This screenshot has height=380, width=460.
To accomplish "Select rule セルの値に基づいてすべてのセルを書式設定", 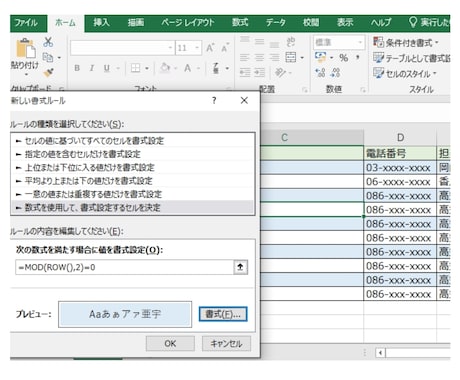I will 133,141.
